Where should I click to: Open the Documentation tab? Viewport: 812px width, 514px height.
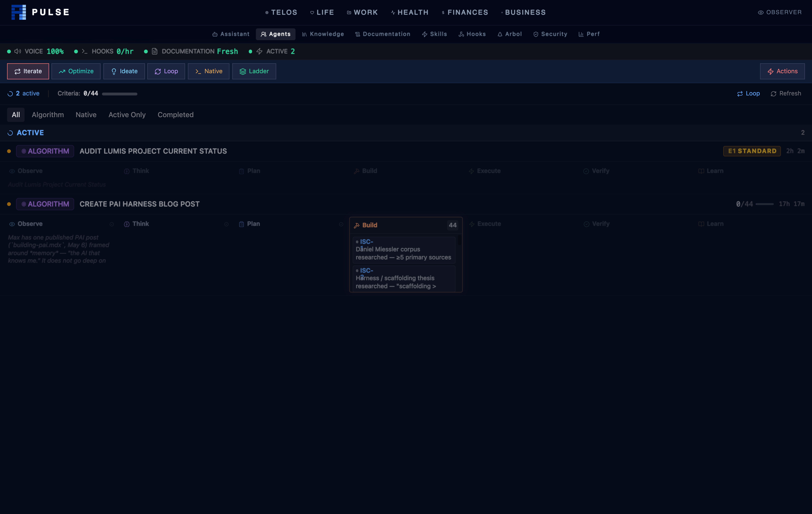(383, 34)
